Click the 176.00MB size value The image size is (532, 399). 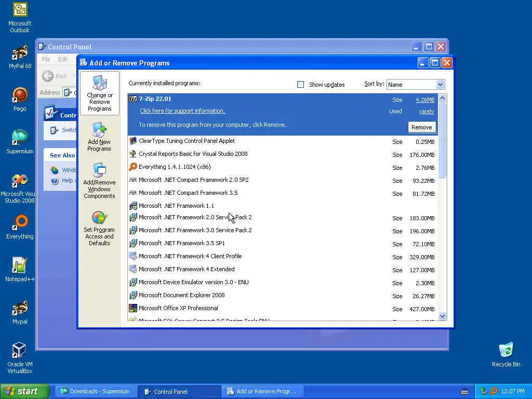point(422,155)
